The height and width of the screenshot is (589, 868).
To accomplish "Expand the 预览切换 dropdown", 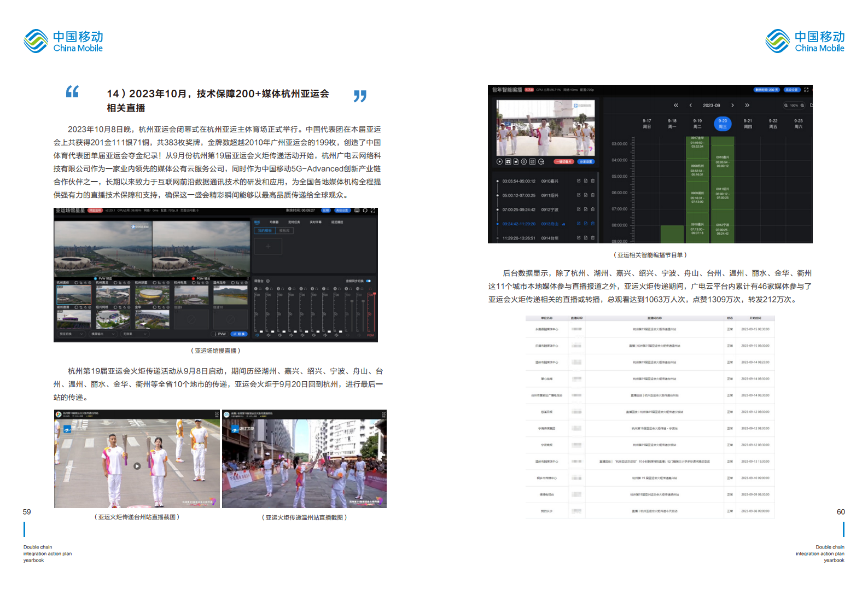I will pos(71,334).
